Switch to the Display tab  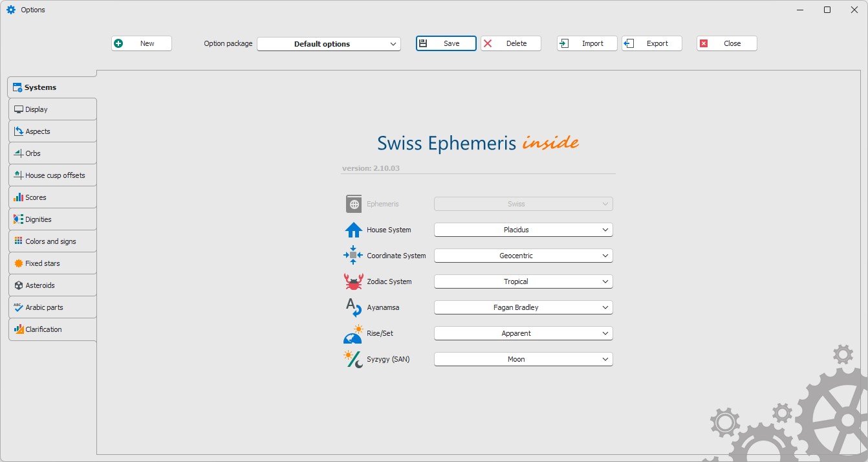(x=52, y=109)
